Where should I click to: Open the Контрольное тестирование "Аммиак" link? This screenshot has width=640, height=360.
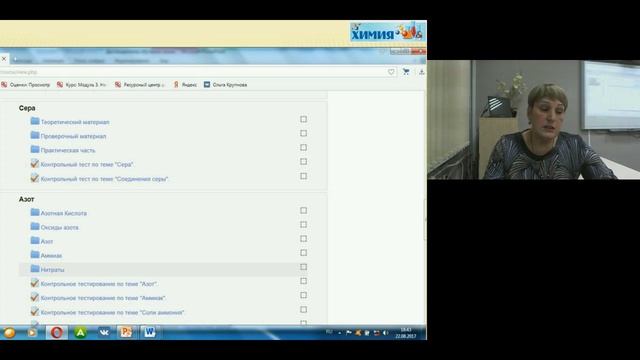pyautogui.click(x=103, y=298)
